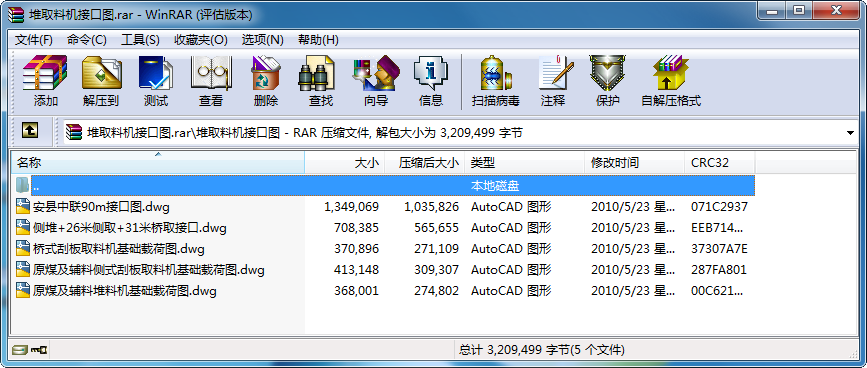Image resolution: width=867 pixels, height=368 pixels.
Task: Click the password key icon in status bar
Action: (x=39, y=350)
